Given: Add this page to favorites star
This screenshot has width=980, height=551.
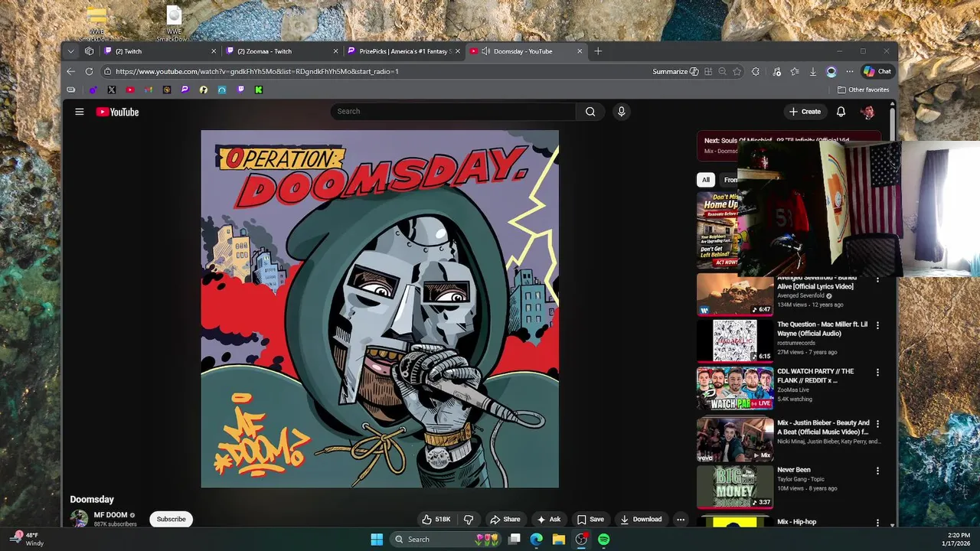Looking at the screenshot, I should [737, 71].
